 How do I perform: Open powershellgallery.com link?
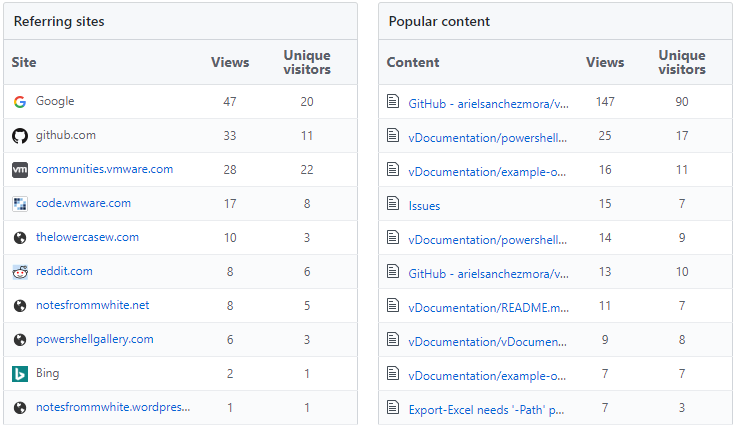[95, 339]
